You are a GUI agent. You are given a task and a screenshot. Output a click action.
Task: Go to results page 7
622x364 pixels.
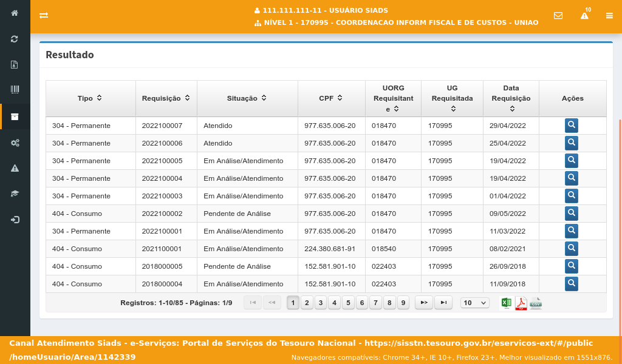click(x=375, y=303)
